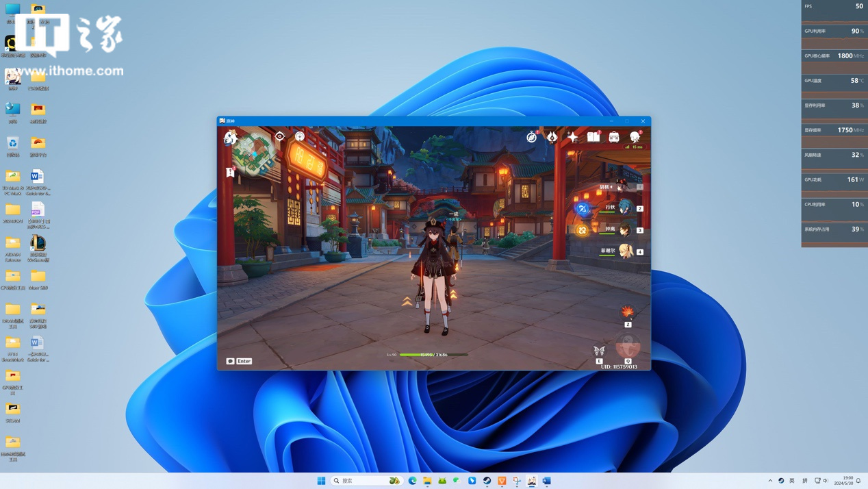
Task: Open Steam from the taskbar
Action: point(487,481)
